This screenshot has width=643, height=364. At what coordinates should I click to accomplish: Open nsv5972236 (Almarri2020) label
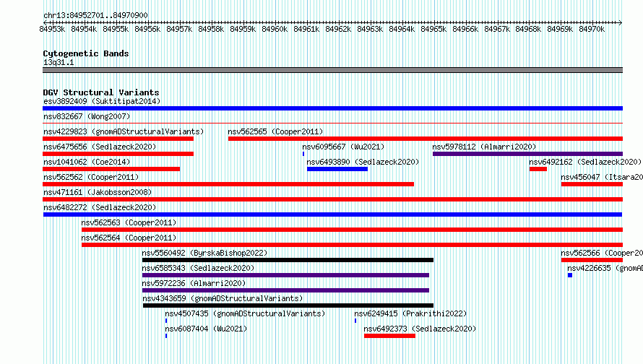[194, 283]
